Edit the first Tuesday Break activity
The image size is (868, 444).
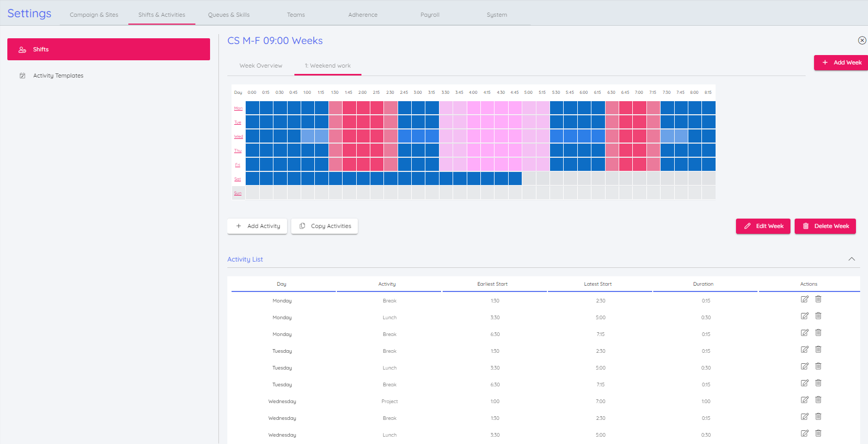point(805,350)
